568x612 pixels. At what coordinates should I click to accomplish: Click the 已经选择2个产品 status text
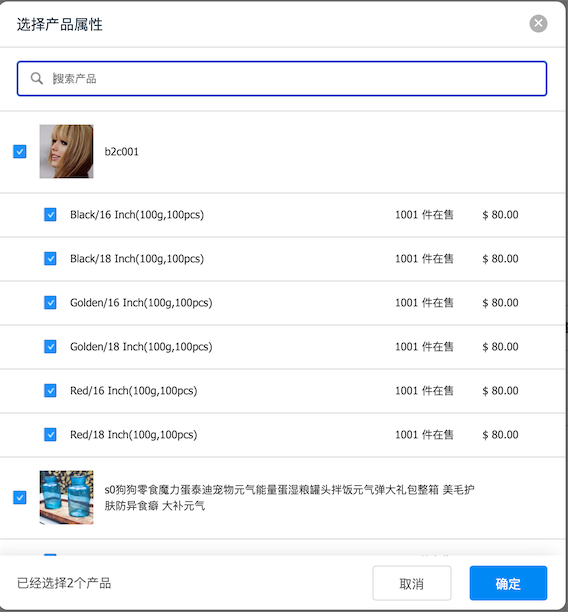tap(64, 583)
